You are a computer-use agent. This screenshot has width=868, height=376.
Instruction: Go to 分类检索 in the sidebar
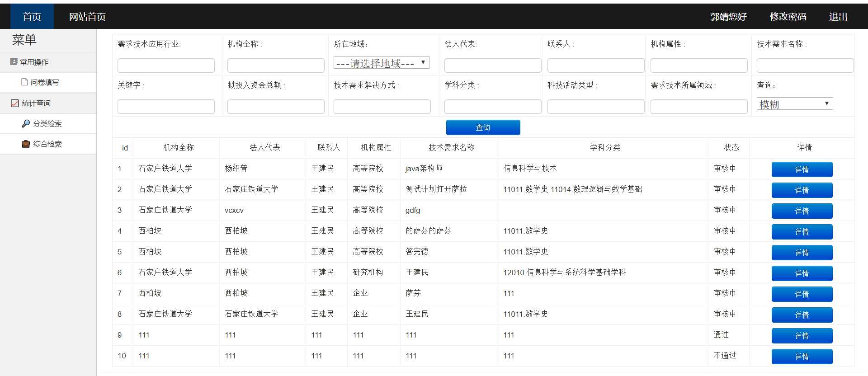[48, 123]
